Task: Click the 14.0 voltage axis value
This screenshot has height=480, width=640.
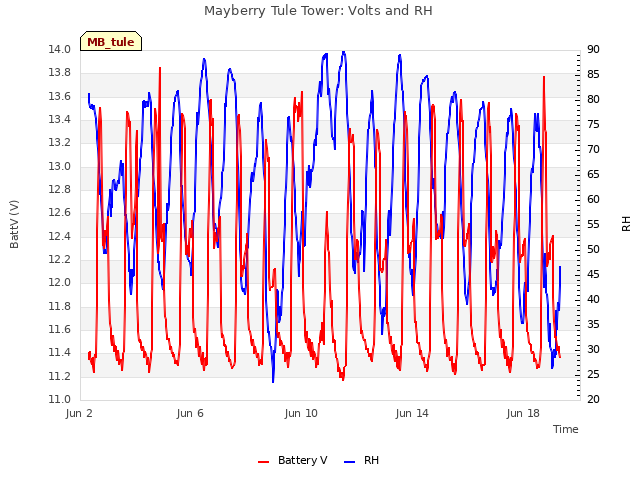Action: [60, 50]
